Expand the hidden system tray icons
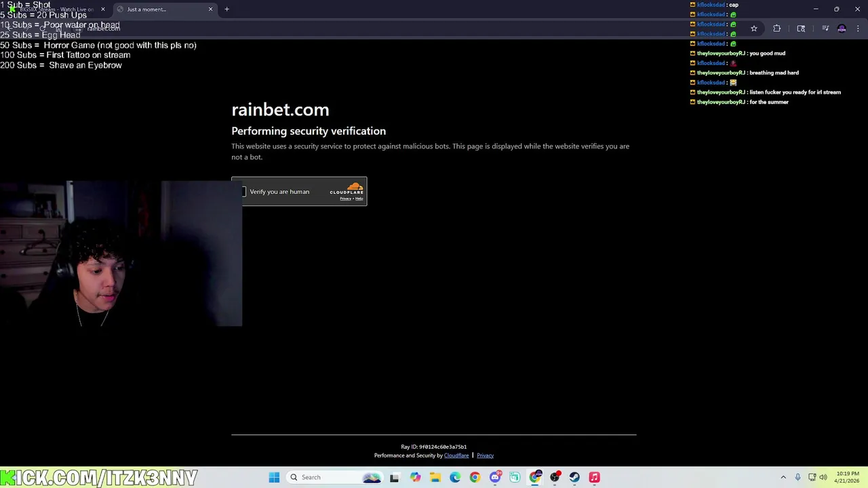868x488 pixels. (783, 477)
